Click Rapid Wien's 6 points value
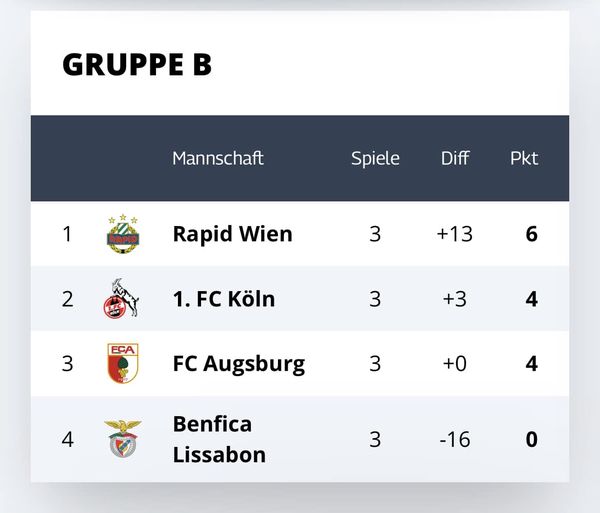The image size is (600, 513). 532,234
